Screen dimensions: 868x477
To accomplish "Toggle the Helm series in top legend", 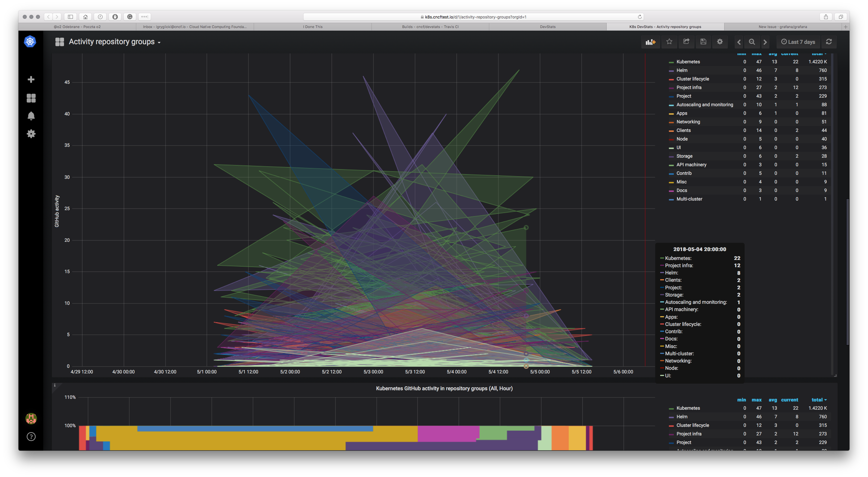I will pos(682,70).
